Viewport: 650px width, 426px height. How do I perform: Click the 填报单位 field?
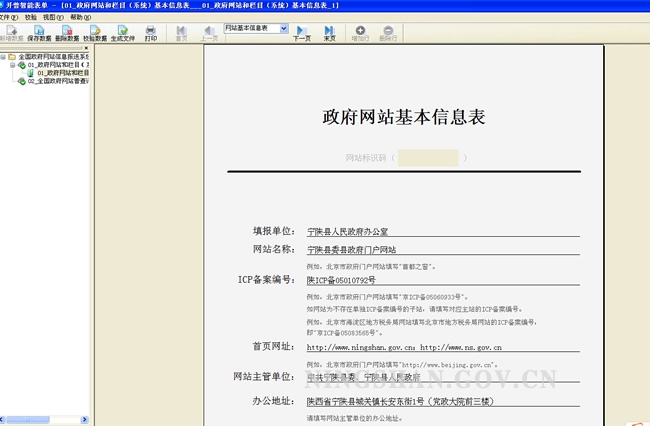443,232
